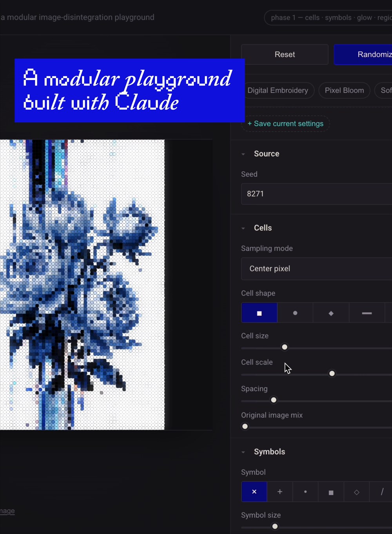Click the Seed input field

click(x=316, y=194)
